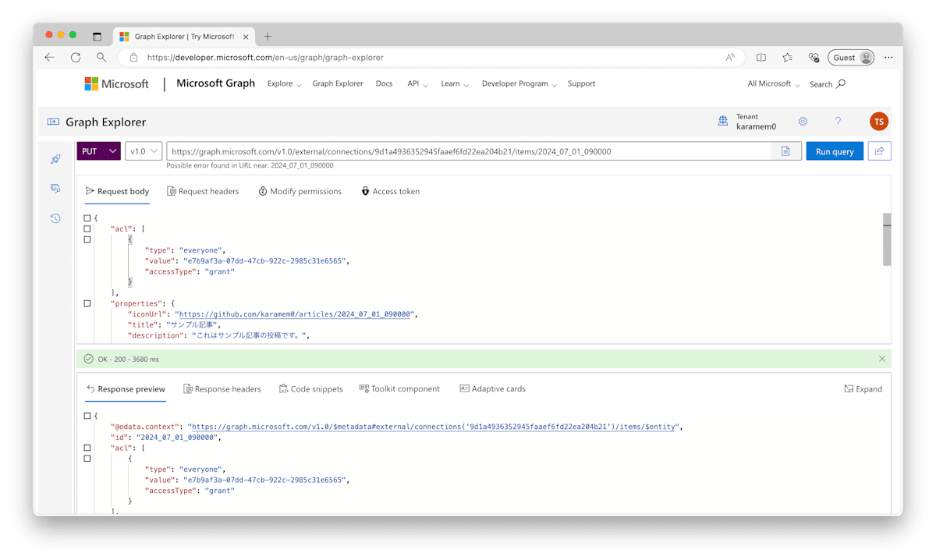Open browser essentials heart icon

[x=814, y=57]
